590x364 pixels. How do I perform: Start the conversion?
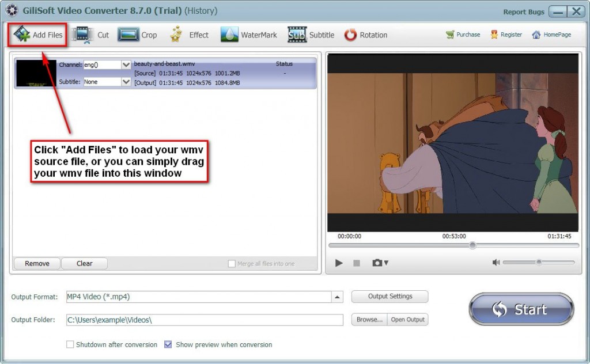pyautogui.click(x=521, y=309)
